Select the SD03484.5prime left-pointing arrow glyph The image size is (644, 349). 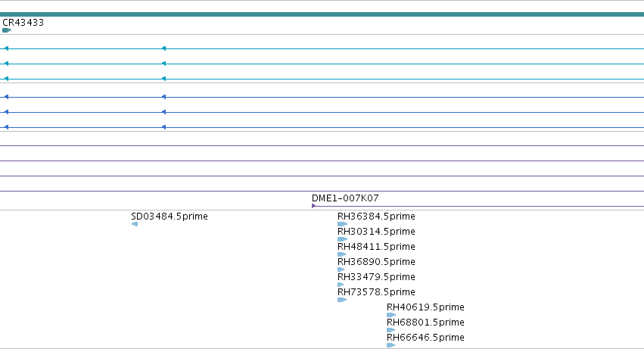coord(135,224)
